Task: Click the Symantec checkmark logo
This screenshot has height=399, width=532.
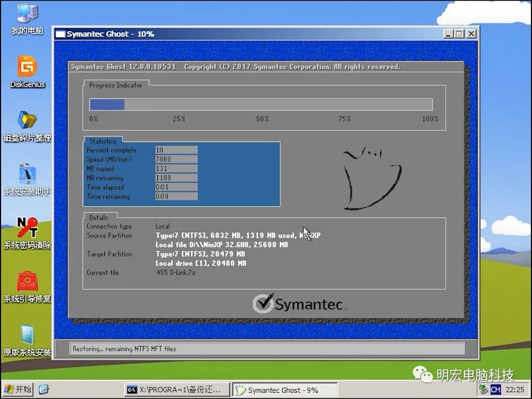Action: coord(263,303)
